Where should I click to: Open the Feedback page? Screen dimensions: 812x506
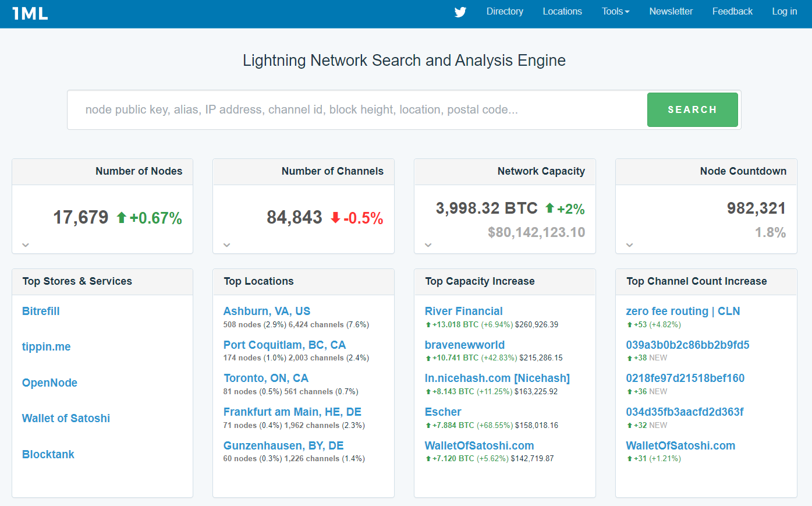[732, 11]
